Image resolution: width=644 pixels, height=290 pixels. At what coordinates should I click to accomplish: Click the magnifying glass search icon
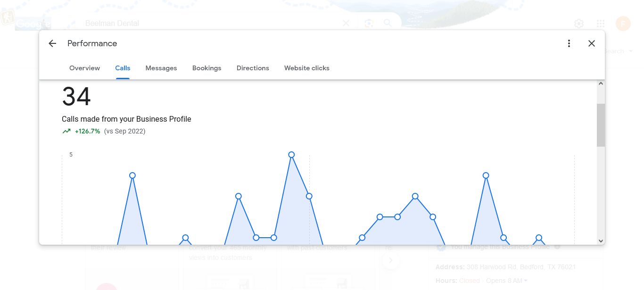pos(388,23)
